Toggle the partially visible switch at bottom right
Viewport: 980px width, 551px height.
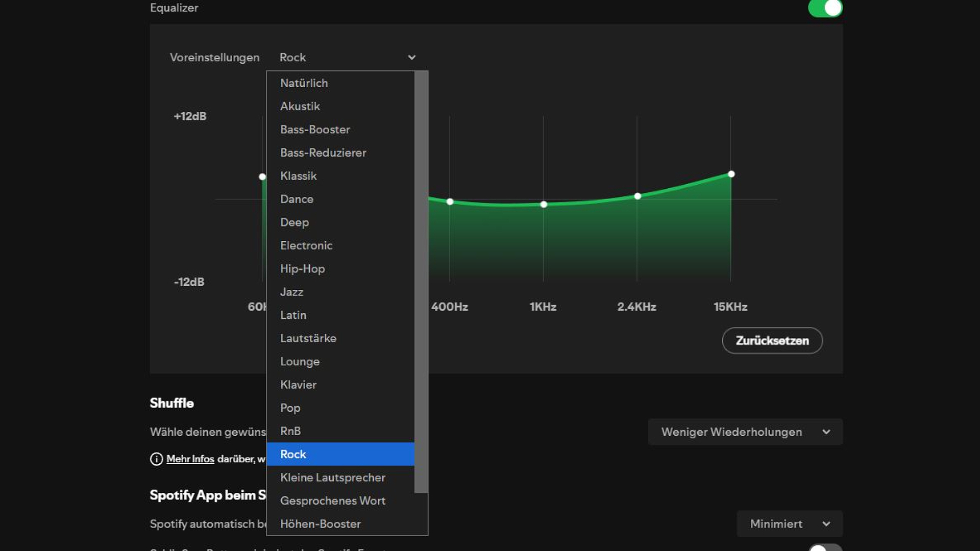825,548
